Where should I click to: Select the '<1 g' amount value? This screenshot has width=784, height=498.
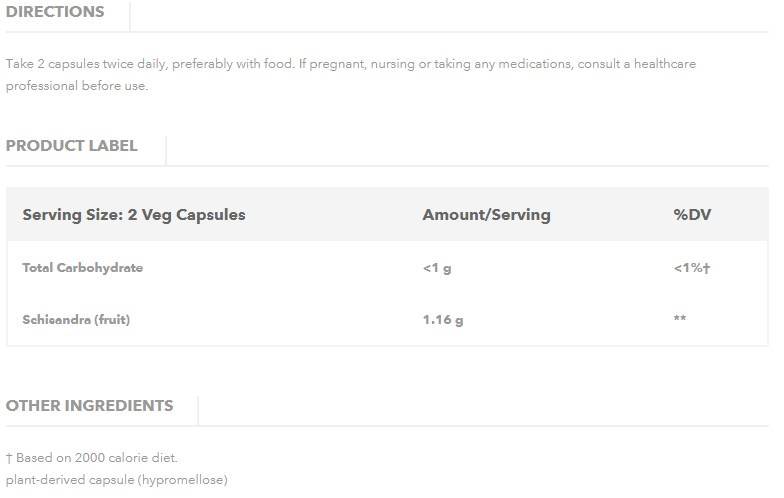click(x=437, y=268)
